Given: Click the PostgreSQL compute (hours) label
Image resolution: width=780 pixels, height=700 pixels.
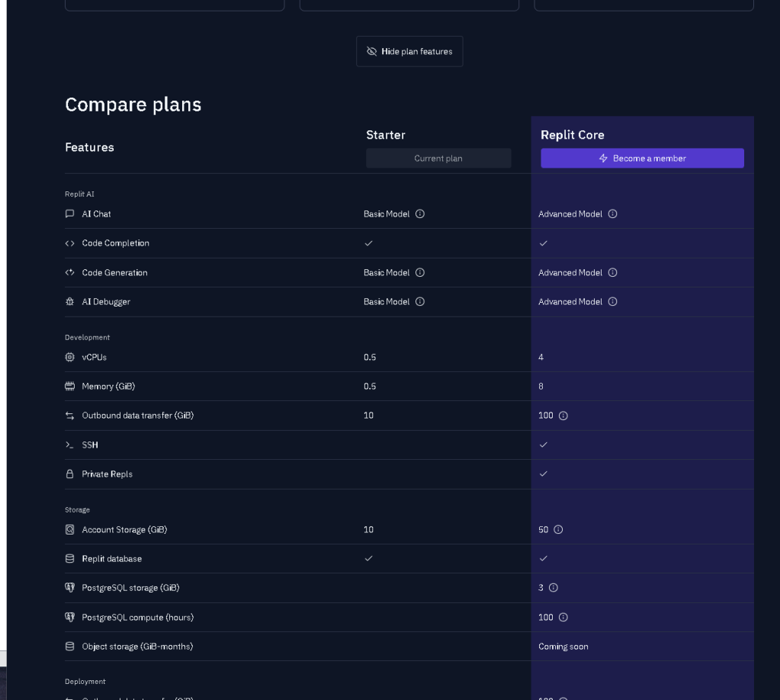Looking at the screenshot, I should pyautogui.click(x=138, y=618).
